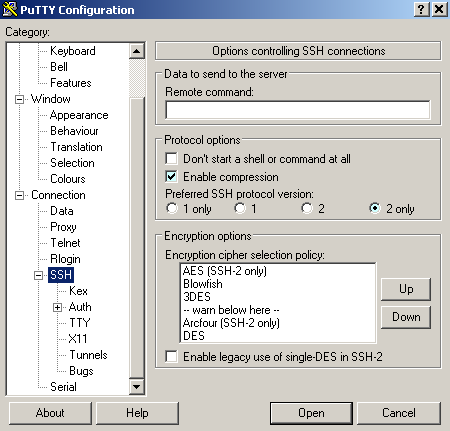Open the Tunnels settings

tap(88, 355)
